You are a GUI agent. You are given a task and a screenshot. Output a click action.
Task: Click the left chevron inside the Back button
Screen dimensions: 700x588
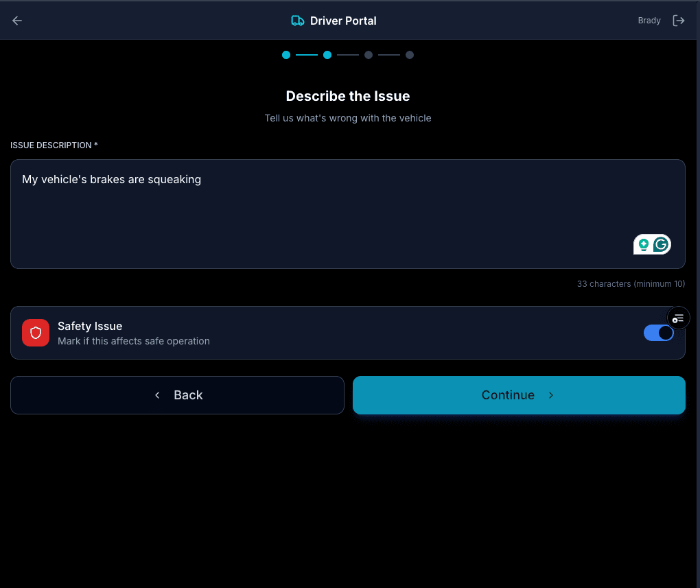pos(156,395)
